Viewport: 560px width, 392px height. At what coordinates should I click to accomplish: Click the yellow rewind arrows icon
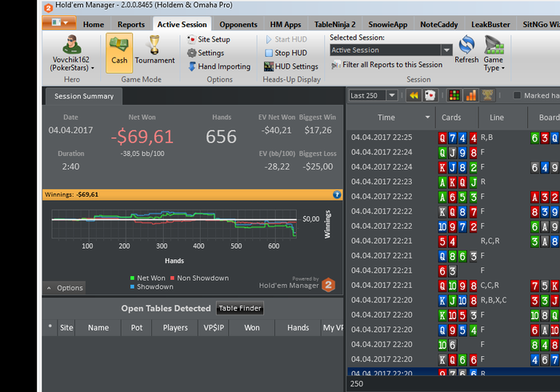point(414,96)
